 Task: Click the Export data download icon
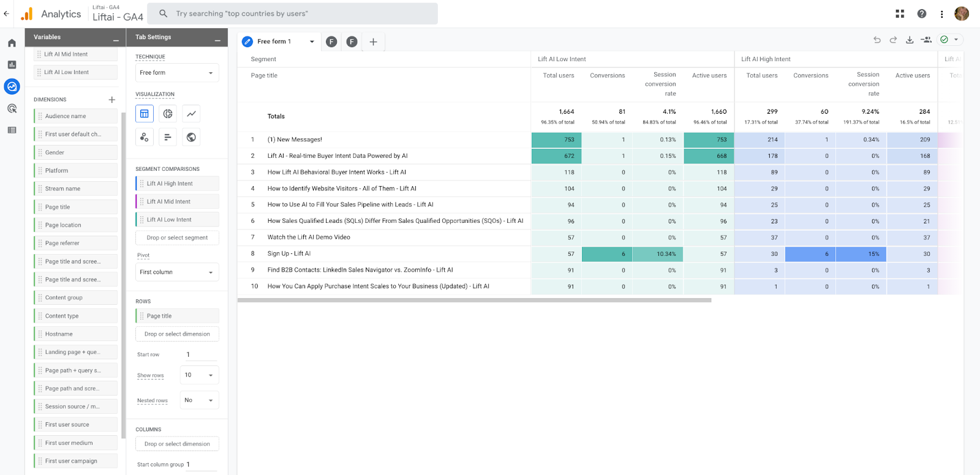(x=910, y=40)
